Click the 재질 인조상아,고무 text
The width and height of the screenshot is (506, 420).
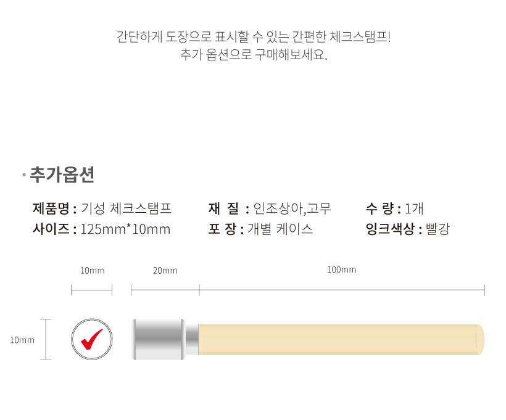[x=270, y=208]
